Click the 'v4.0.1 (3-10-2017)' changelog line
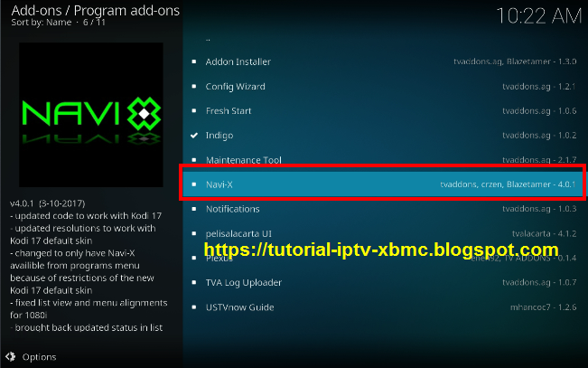The width and height of the screenshot is (588, 368). tap(48, 203)
